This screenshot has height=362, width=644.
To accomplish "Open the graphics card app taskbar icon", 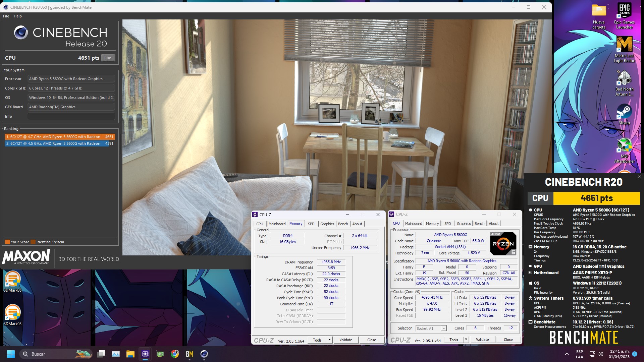I will coord(160,354).
